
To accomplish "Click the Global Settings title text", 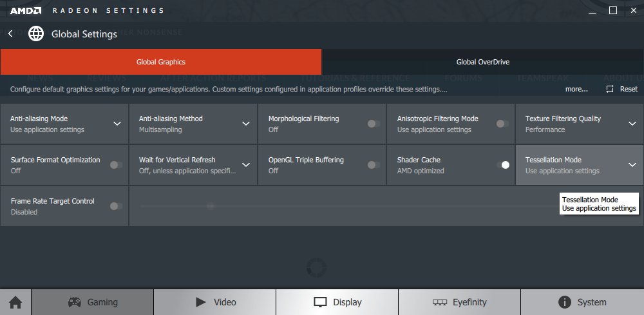I will (84, 34).
